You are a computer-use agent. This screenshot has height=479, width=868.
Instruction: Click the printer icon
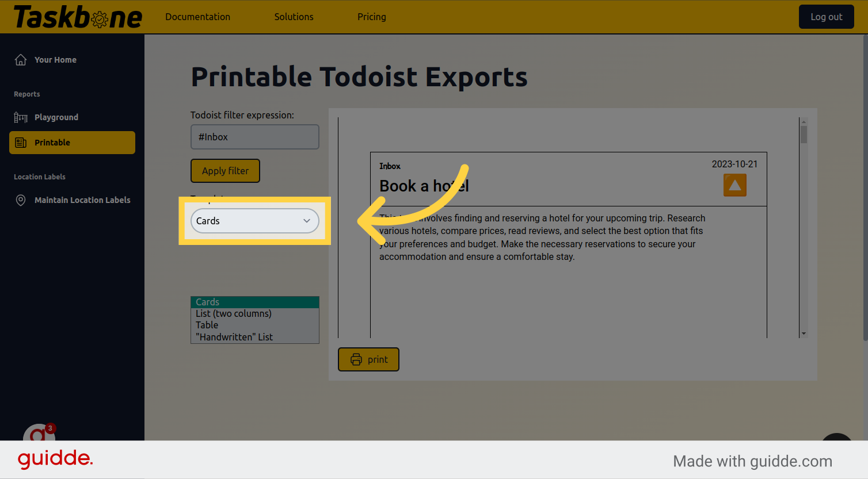pyautogui.click(x=356, y=359)
